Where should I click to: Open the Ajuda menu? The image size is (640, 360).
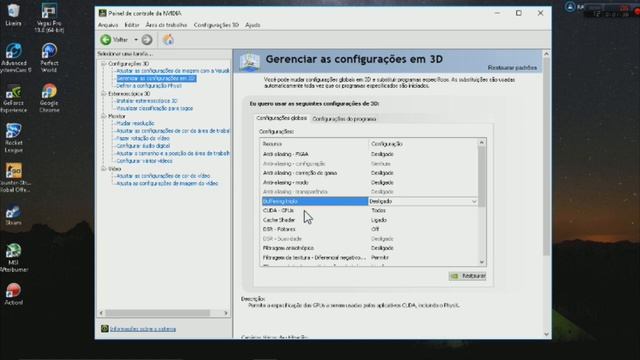253,25
